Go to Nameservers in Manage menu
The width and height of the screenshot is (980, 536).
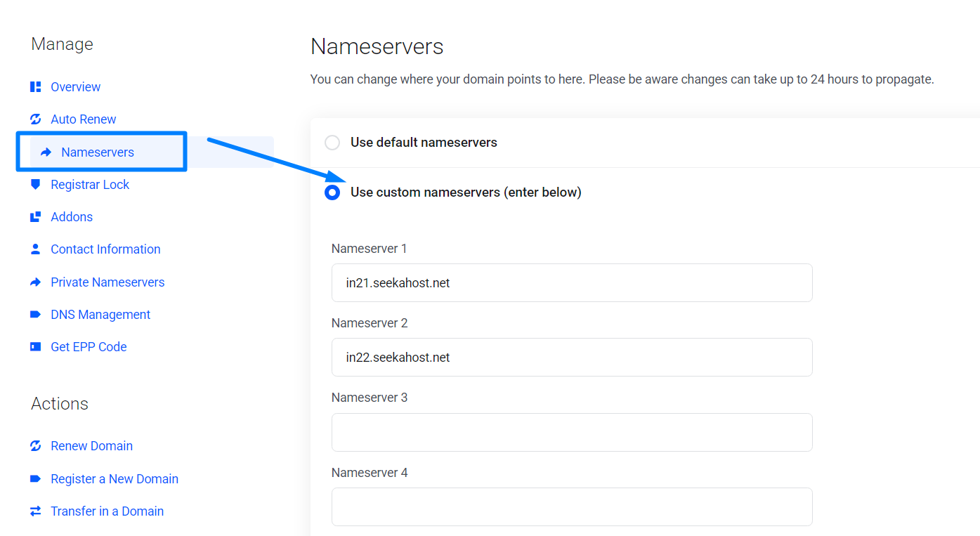tap(98, 152)
